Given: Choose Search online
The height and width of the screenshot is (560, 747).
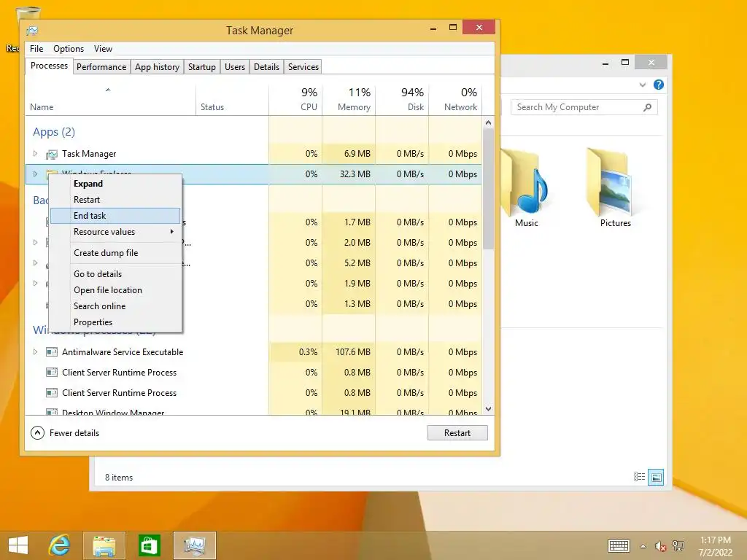Looking at the screenshot, I should pyautogui.click(x=115, y=306).
